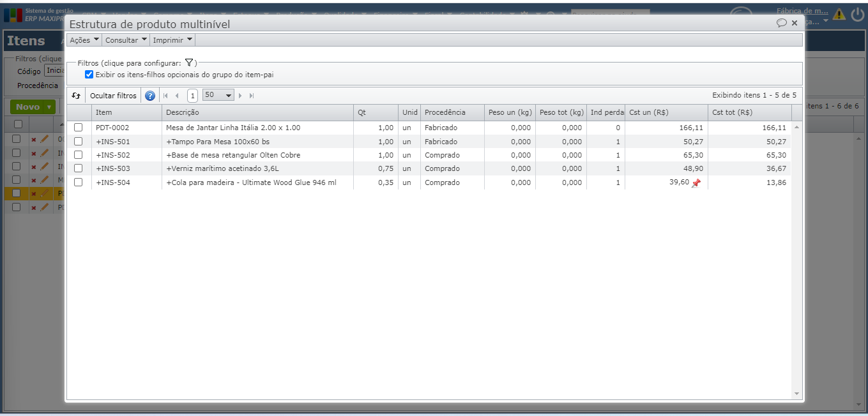Open the Imprimir dropdown menu
Screen dimensions: 868x416
172,40
